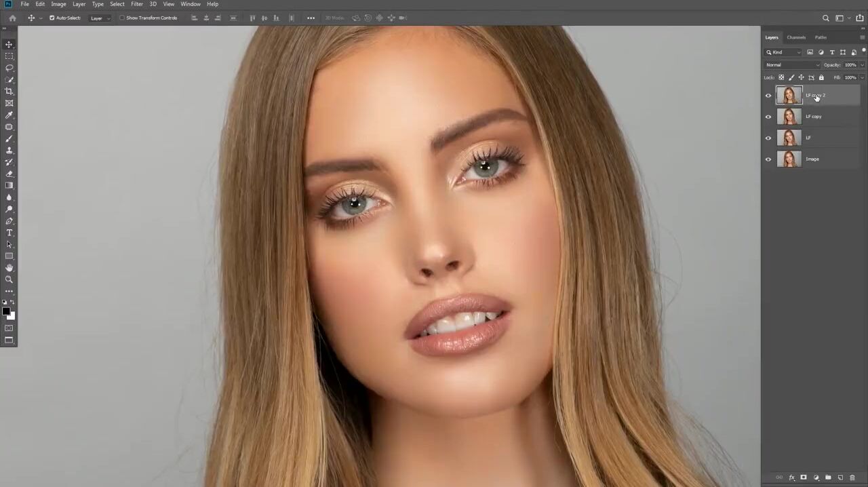Open the Filter menu

click(x=137, y=4)
